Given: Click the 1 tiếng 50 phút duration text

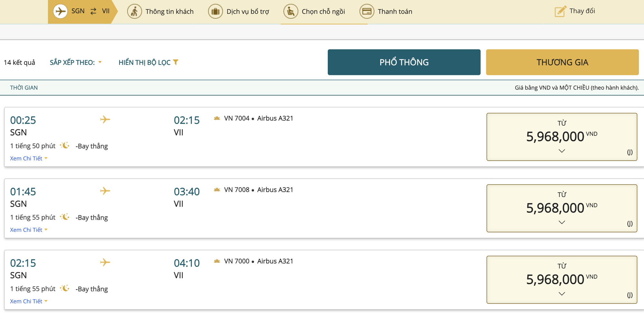Looking at the screenshot, I should [x=33, y=146].
